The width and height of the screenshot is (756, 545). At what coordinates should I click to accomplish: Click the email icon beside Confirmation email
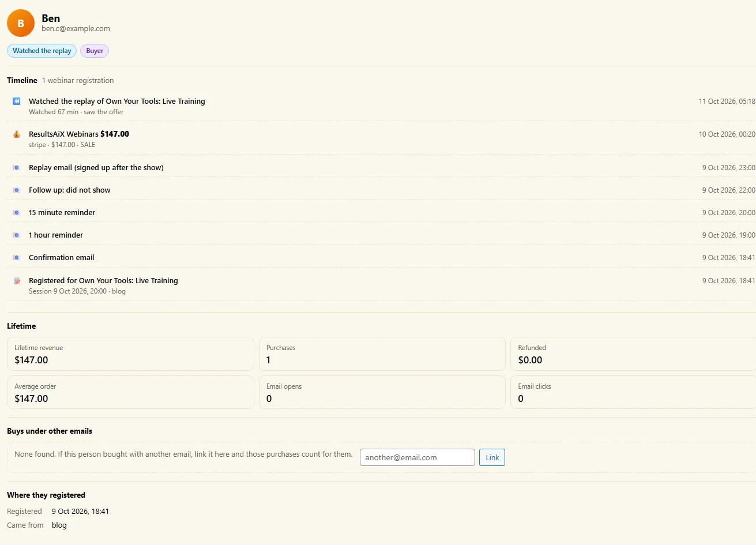17,257
